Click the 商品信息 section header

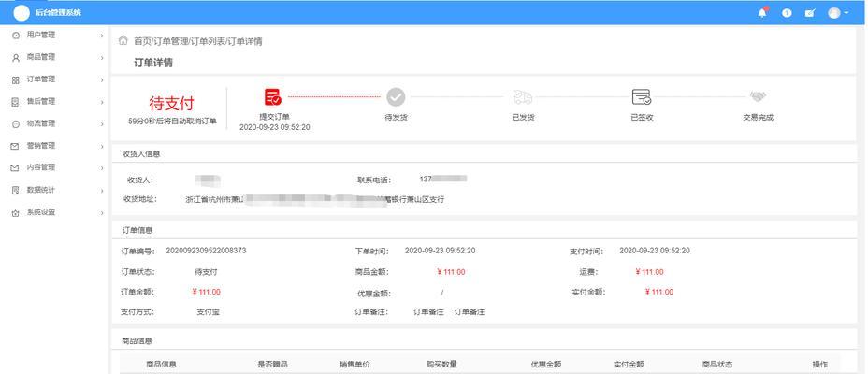click(x=137, y=341)
